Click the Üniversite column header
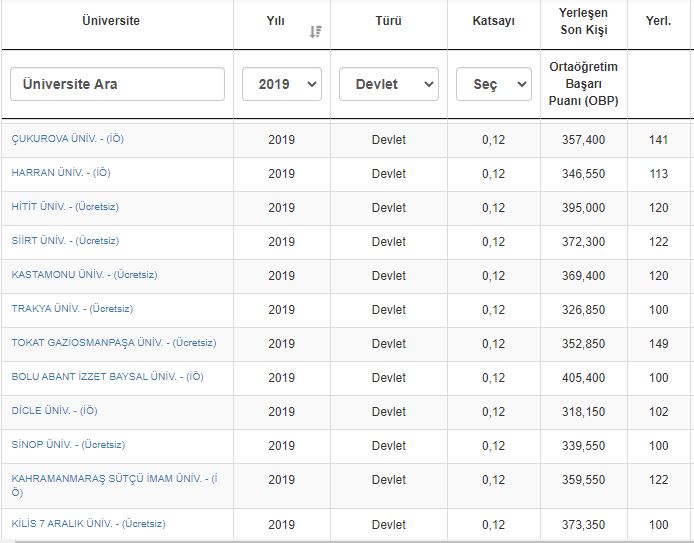Viewport: 694px width, 543px height. (x=111, y=21)
